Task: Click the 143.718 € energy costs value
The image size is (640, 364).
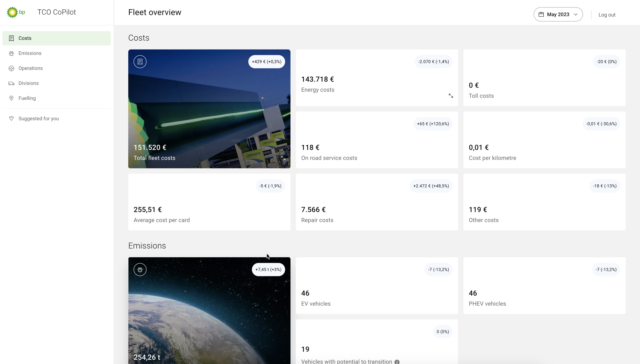Action: pos(317,79)
